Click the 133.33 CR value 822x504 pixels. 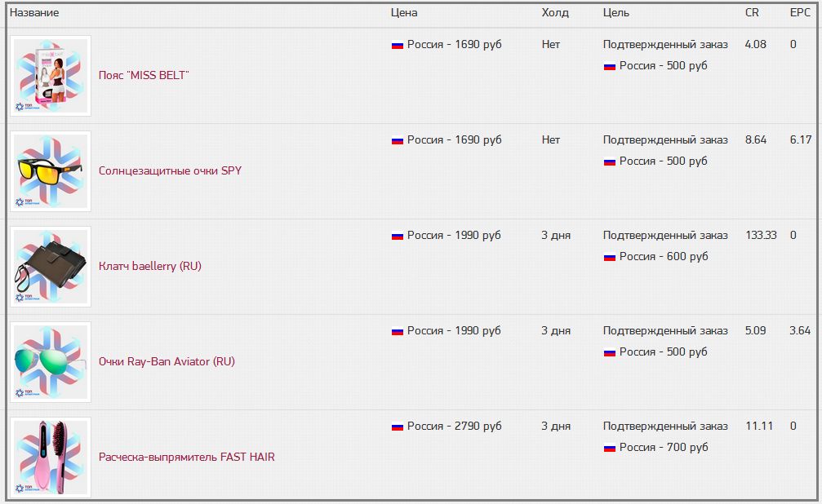[761, 235]
